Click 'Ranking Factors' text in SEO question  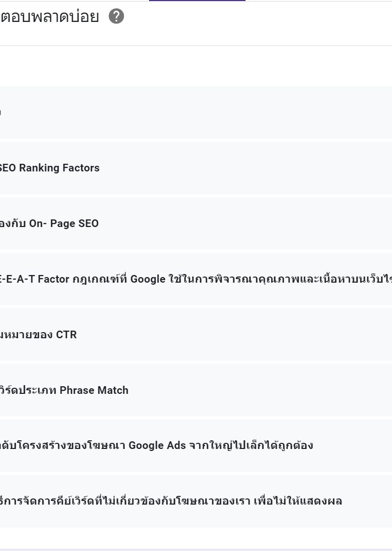tap(59, 168)
